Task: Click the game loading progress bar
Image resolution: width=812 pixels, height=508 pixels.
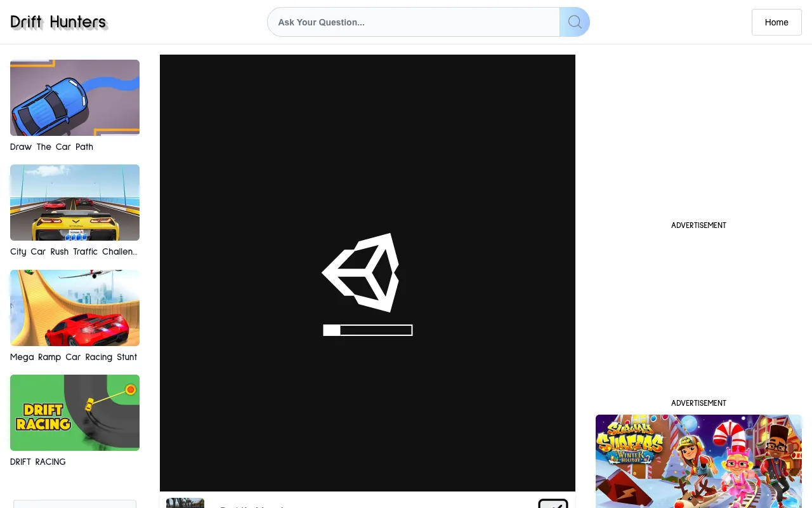Action: (x=368, y=330)
